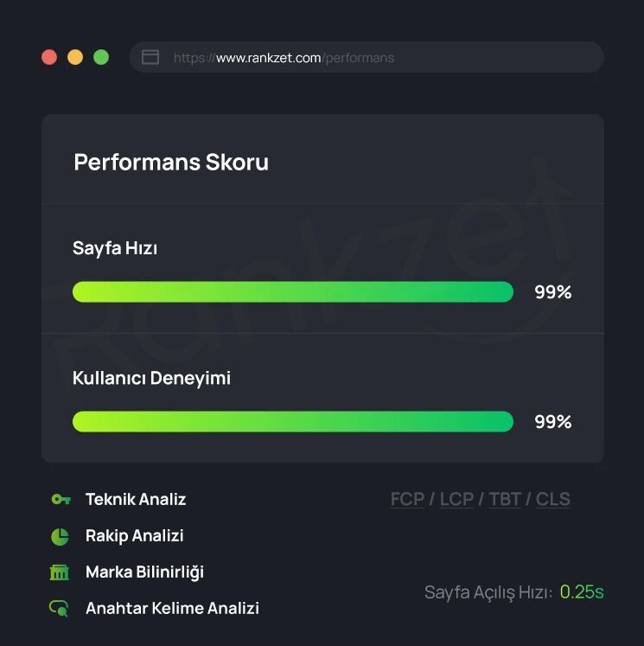Open the Teknik Analiz item

(136, 499)
